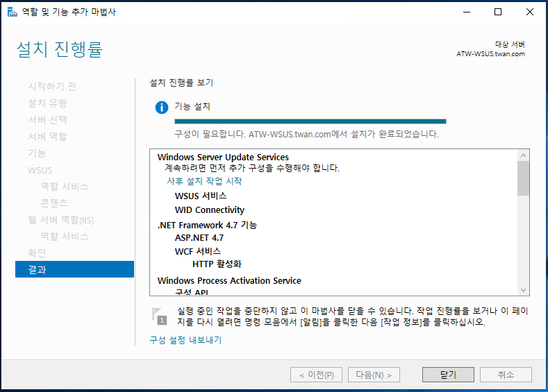Select the 확인 step in the sidebar

(x=37, y=253)
